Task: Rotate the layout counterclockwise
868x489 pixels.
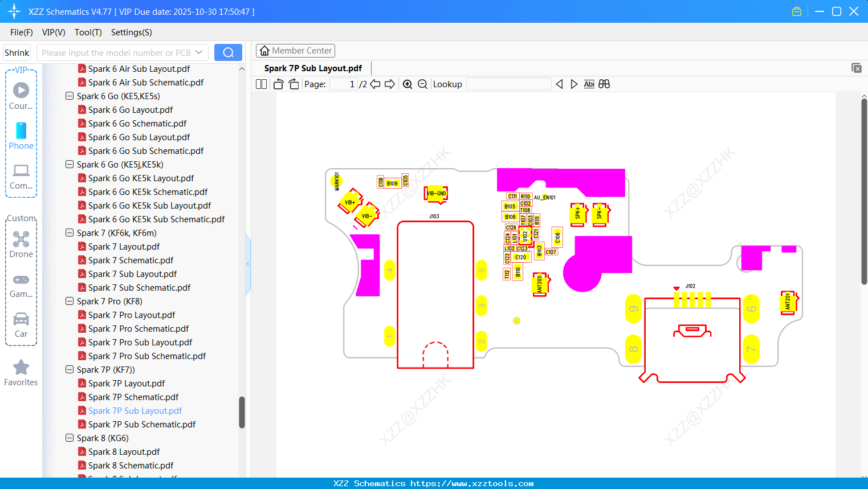Action: pyautogui.click(x=278, y=84)
